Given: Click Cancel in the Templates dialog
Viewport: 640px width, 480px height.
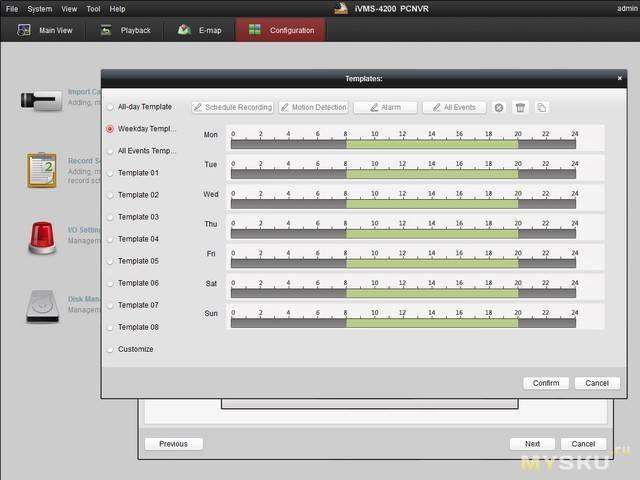Looking at the screenshot, I should [597, 383].
